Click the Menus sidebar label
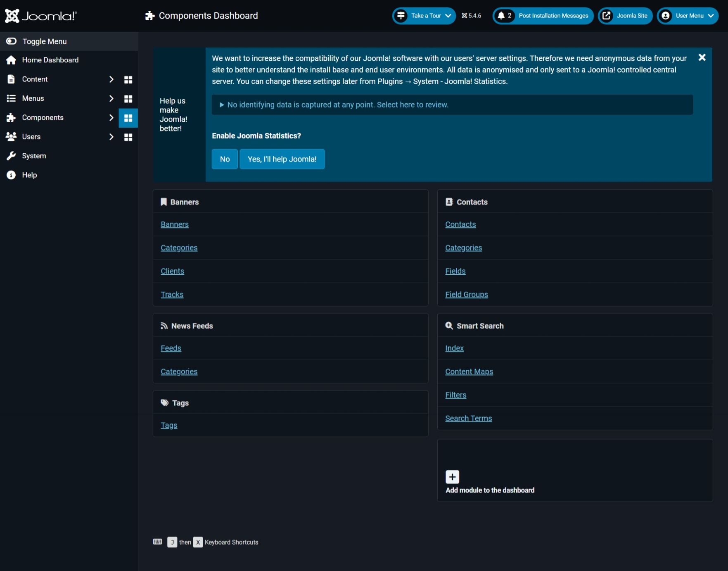The height and width of the screenshot is (571, 728). coord(33,98)
